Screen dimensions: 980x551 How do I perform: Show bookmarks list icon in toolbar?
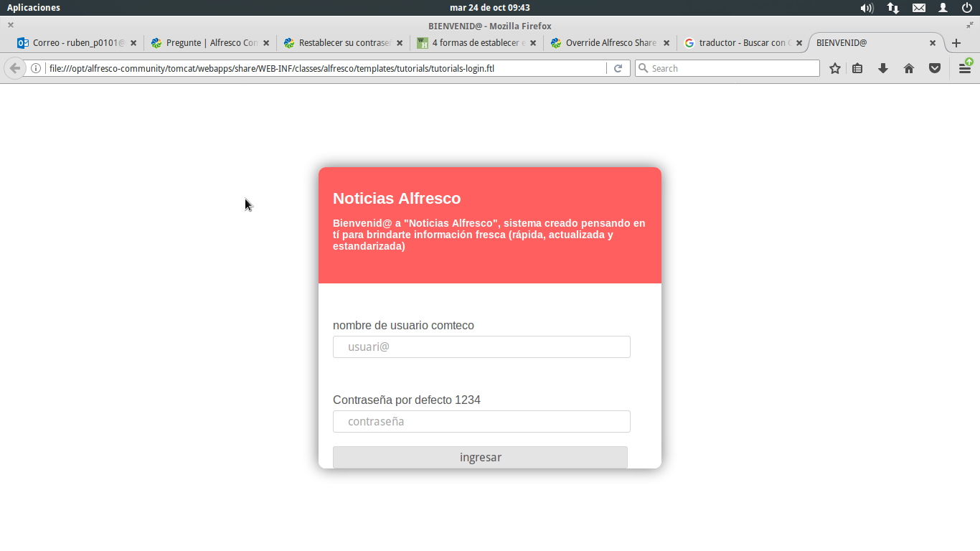tap(857, 68)
